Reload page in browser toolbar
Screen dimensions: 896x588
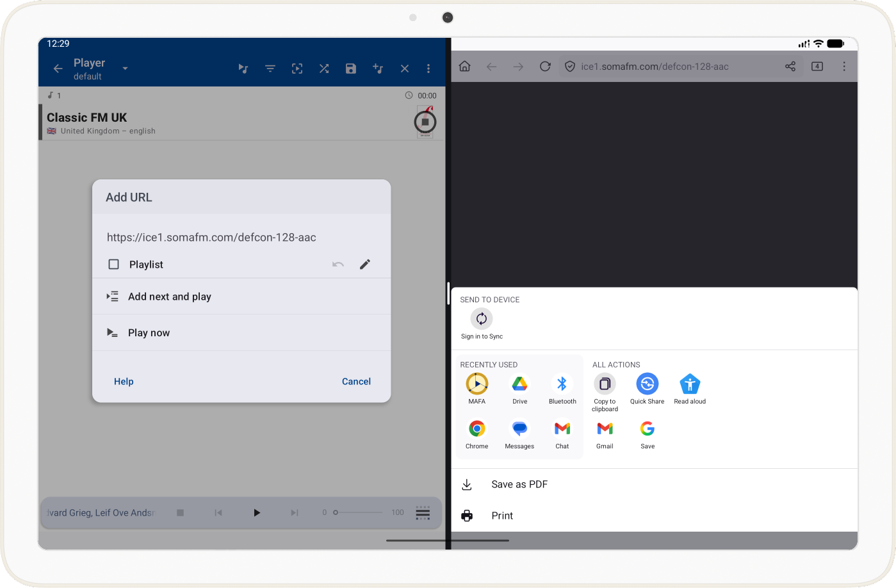[x=545, y=67]
